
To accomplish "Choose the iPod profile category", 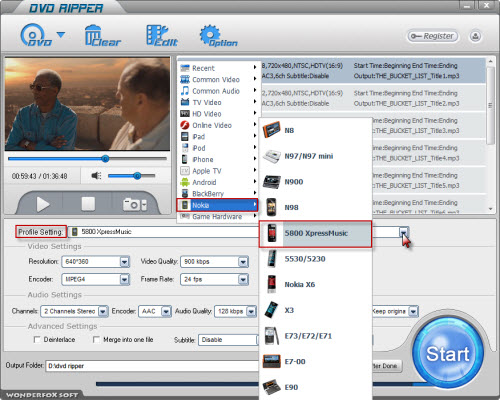I will tap(218, 148).
